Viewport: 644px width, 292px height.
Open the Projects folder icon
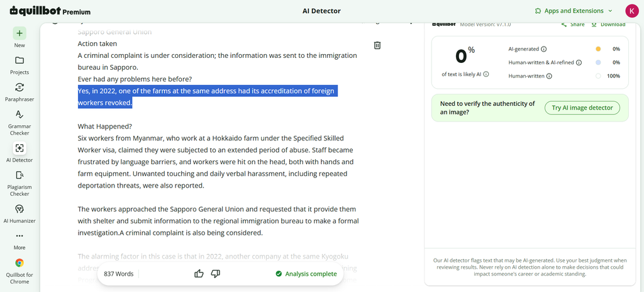(19, 60)
